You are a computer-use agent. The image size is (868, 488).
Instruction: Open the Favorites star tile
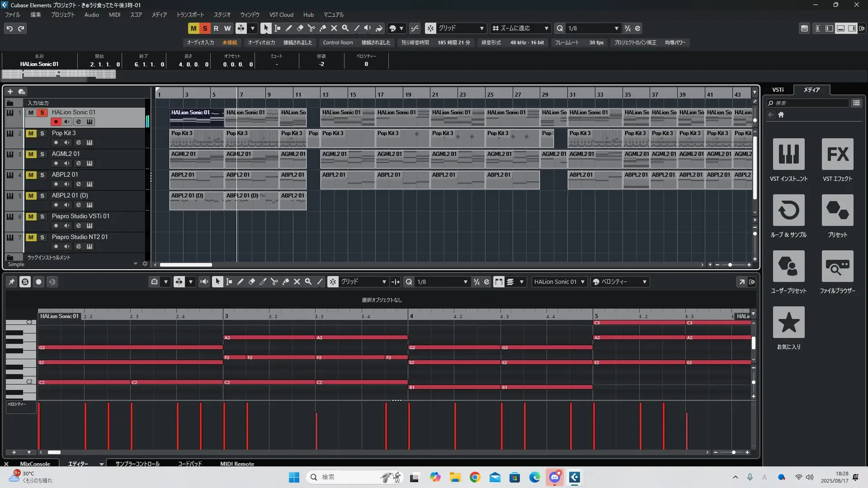(x=788, y=322)
